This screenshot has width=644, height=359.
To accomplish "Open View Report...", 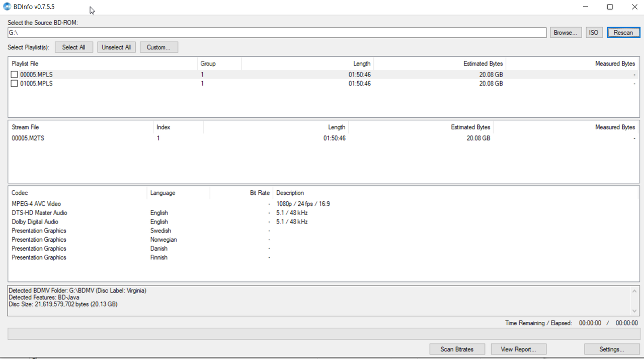I will (518, 349).
